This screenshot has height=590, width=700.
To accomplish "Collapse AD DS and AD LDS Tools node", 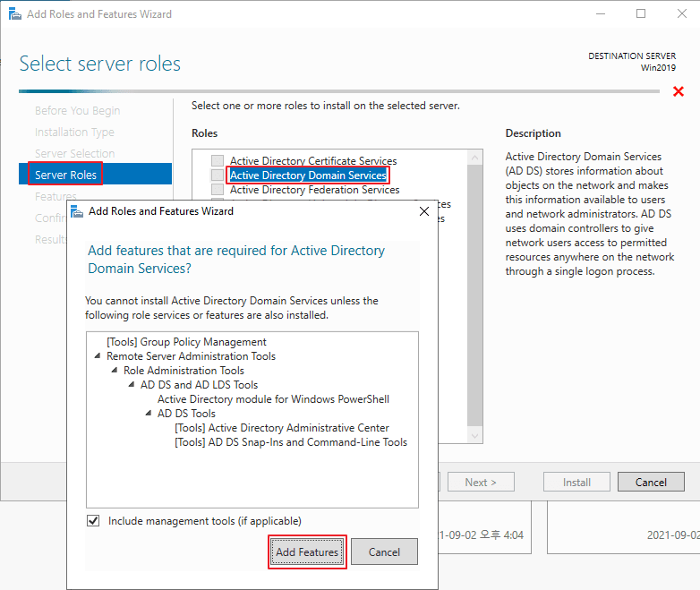I will click(132, 385).
